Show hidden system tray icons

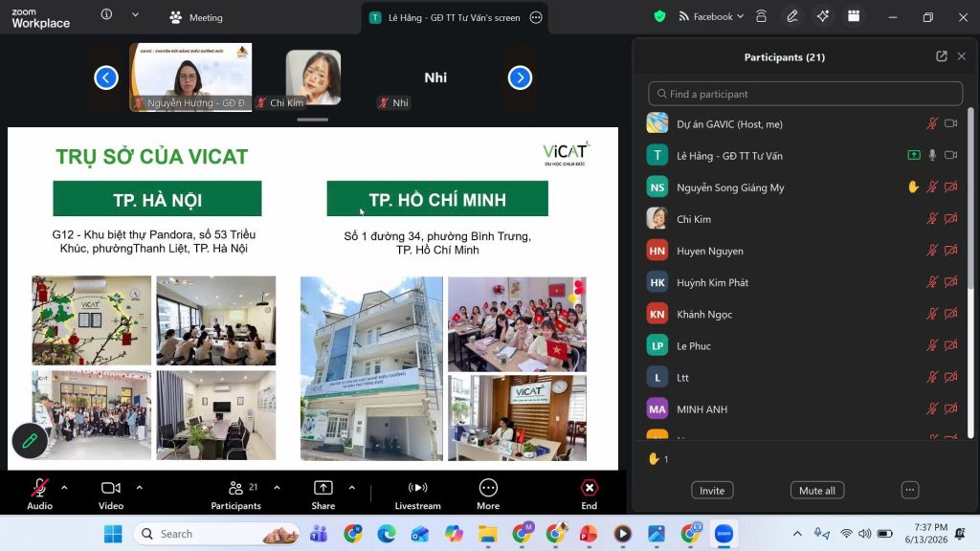click(x=797, y=534)
